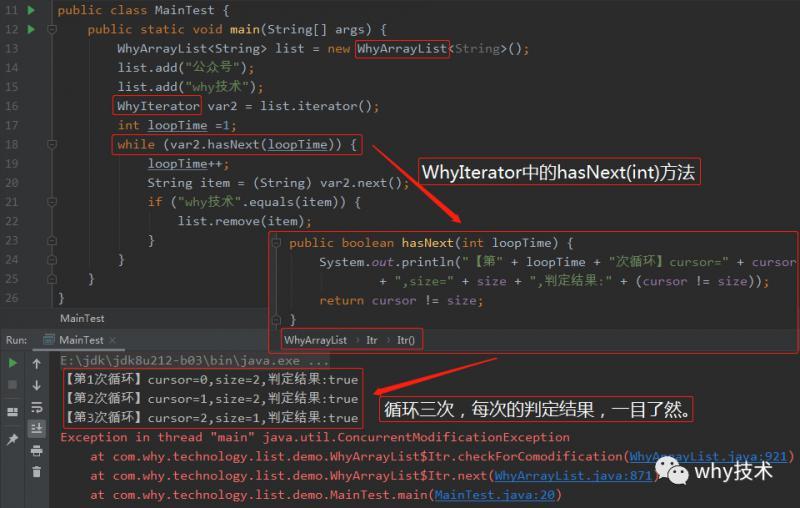Click up arrow for previous stack trace
The image size is (800, 508).
pos(37,364)
